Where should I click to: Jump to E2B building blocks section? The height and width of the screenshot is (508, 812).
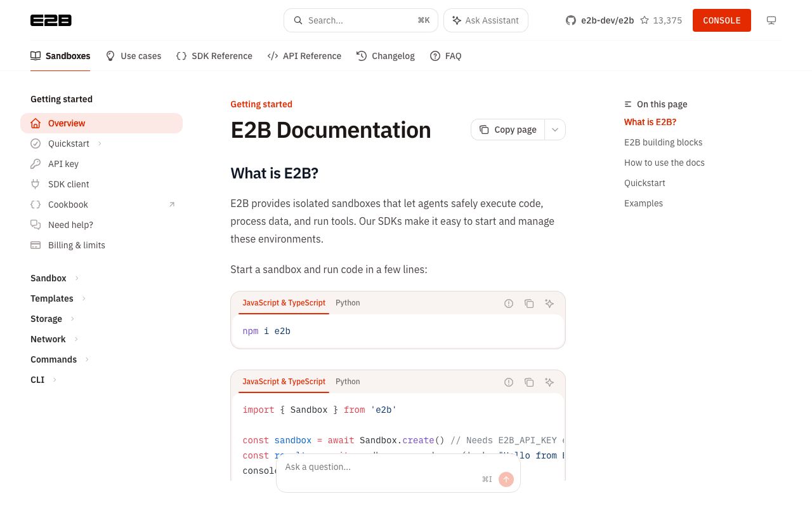click(x=663, y=142)
